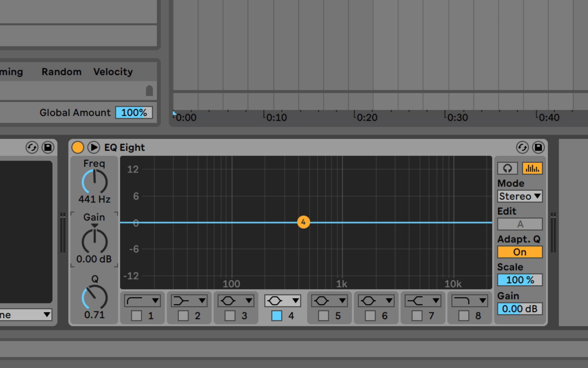Click the band 8 number label
The width and height of the screenshot is (588, 368).
coord(478,316)
